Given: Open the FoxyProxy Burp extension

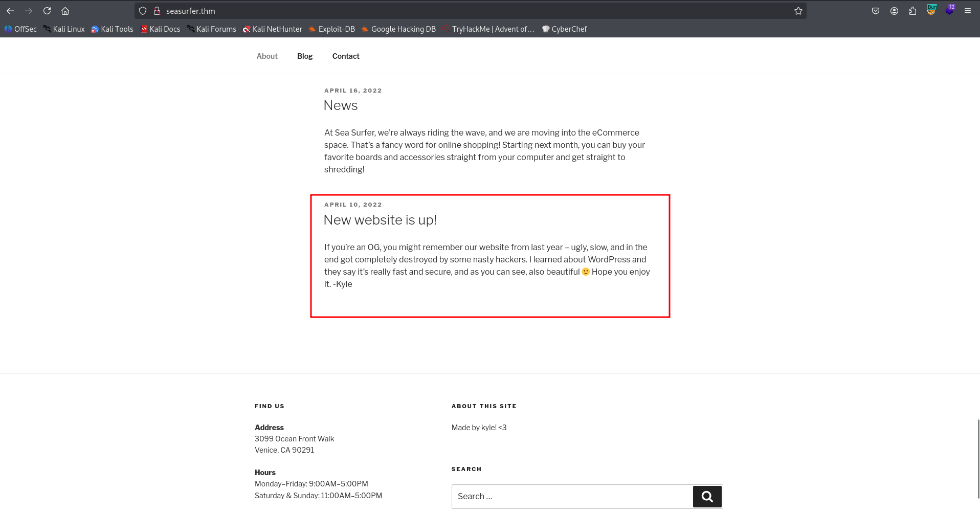Looking at the screenshot, I should tap(931, 10).
